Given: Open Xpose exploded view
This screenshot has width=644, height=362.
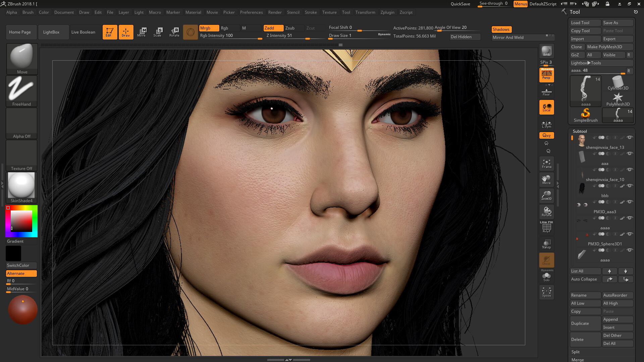Looking at the screenshot, I should tap(546, 292).
